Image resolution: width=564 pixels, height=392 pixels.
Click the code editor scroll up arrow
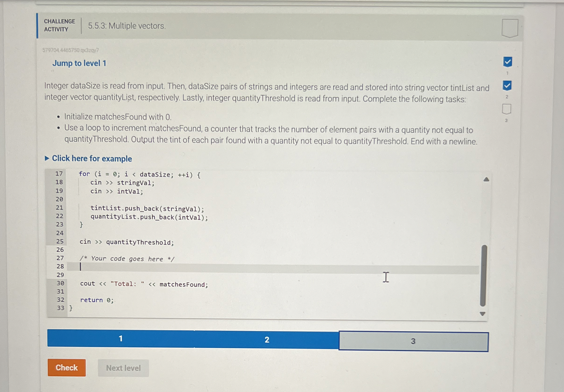(x=486, y=179)
